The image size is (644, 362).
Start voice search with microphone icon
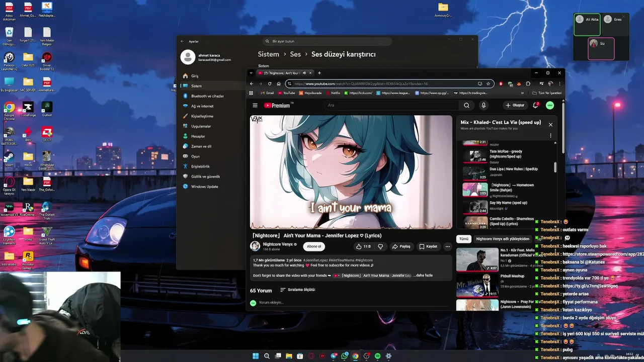[484, 105]
